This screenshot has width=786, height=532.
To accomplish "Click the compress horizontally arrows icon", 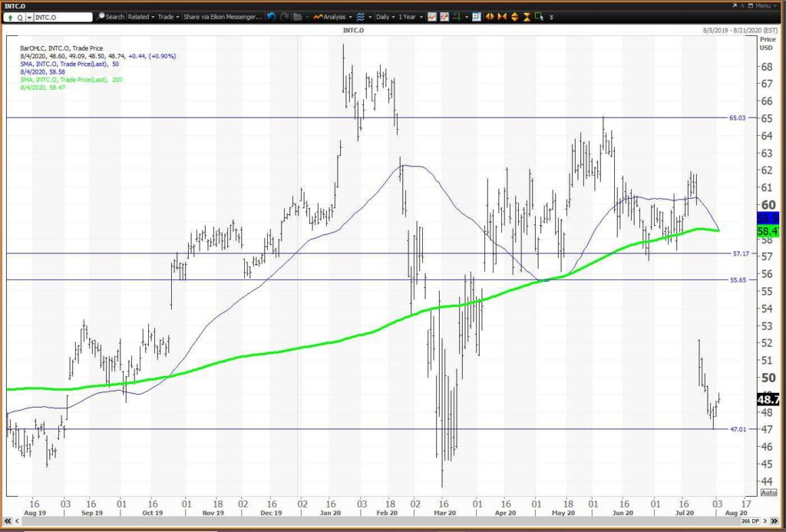I will tap(502, 17).
